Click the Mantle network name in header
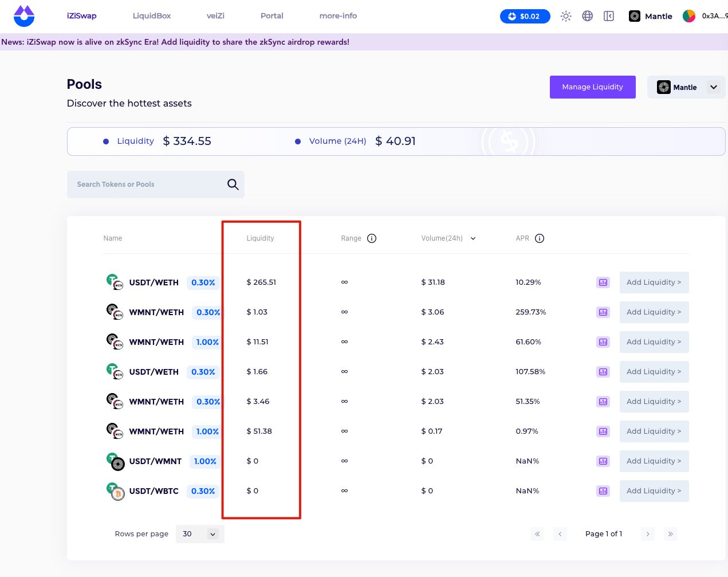The height and width of the screenshot is (577, 728). click(659, 16)
